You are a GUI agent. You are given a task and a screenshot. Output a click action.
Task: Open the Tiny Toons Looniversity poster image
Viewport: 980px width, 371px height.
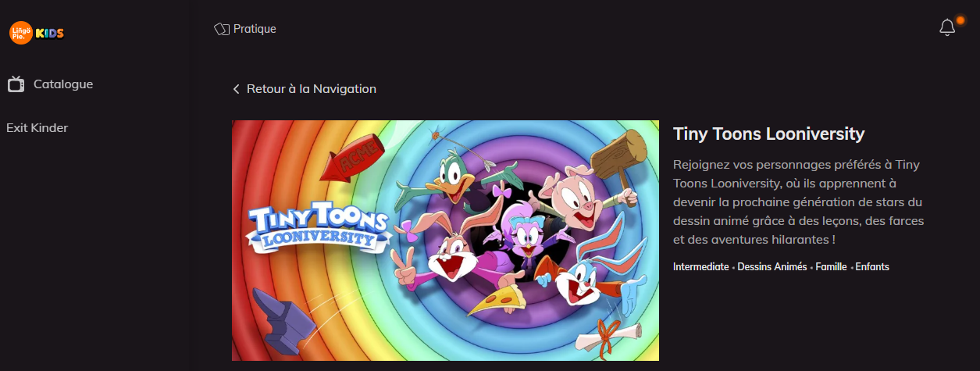point(445,241)
